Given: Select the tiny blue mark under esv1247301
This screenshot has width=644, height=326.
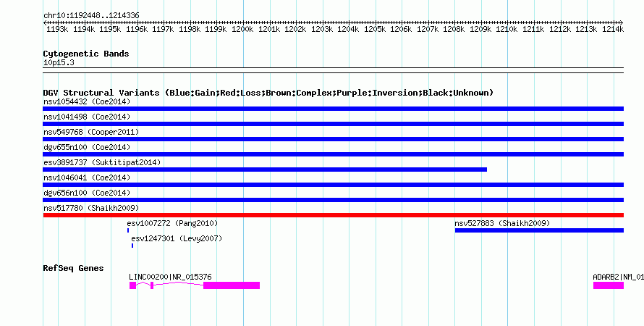Looking at the screenshot, I should click(x=132, y=246).
